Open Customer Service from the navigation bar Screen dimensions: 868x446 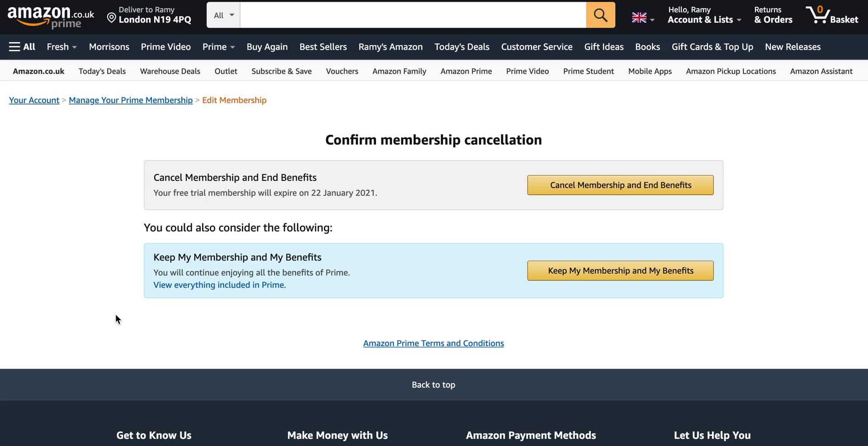536,47
